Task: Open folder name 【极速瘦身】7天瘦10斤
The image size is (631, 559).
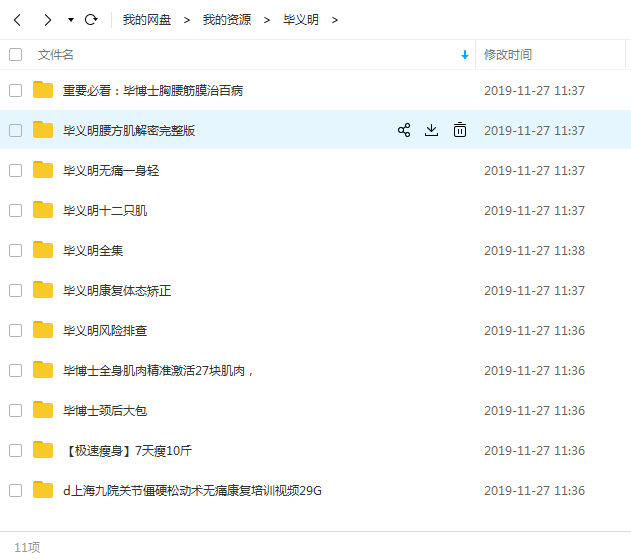Action: coord(128,451)
